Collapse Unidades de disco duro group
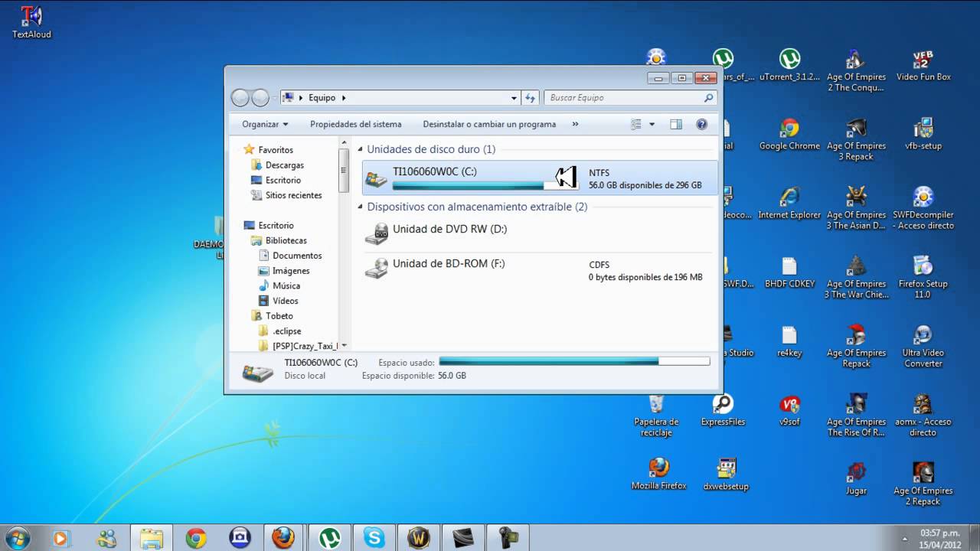The height and width of the screenshot is (551, 980). (x=361, y=150)
